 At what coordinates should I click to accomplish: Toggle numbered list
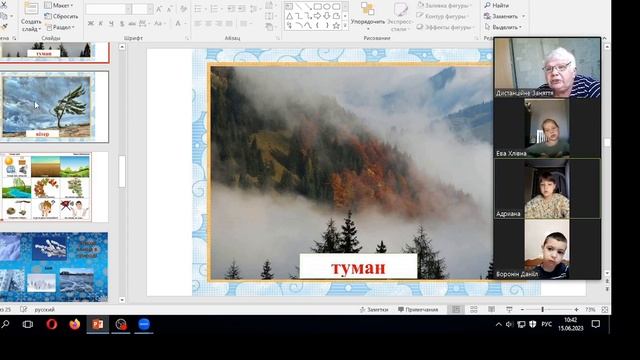click(215, 9)
